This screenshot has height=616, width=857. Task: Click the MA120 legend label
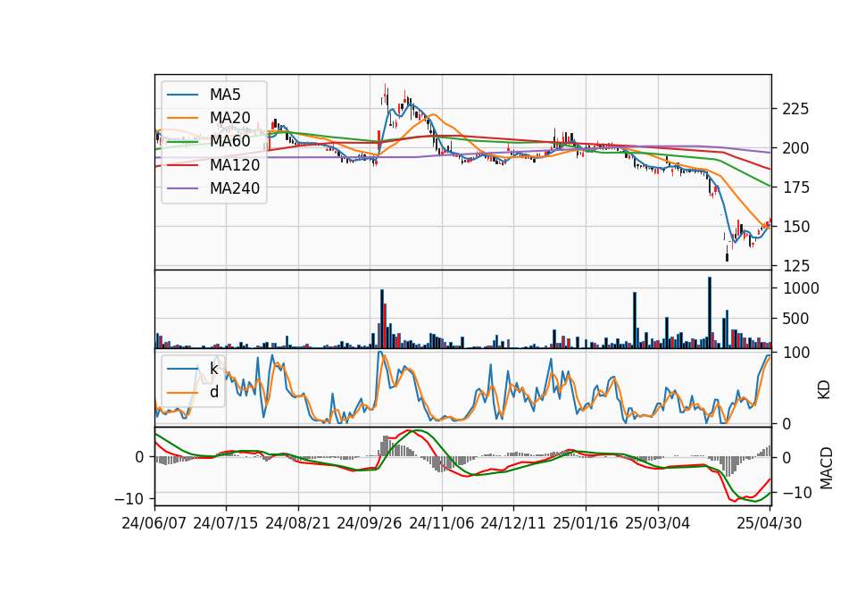tap(235, 164)
